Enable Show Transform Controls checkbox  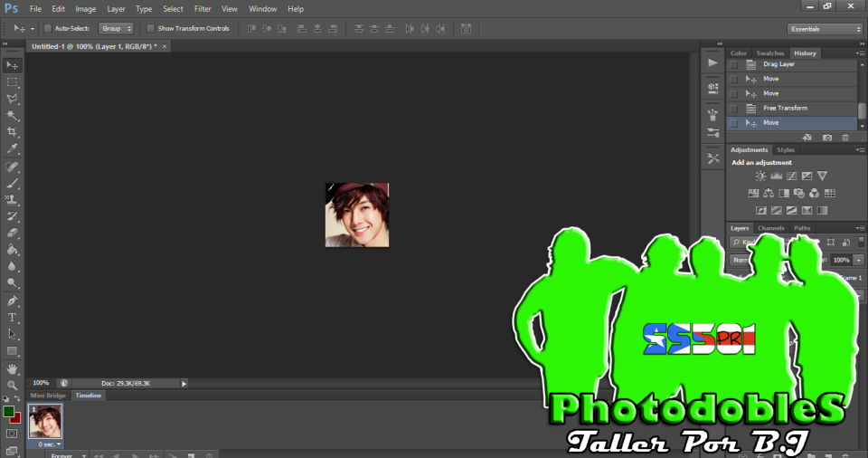(x=150, y=28)
